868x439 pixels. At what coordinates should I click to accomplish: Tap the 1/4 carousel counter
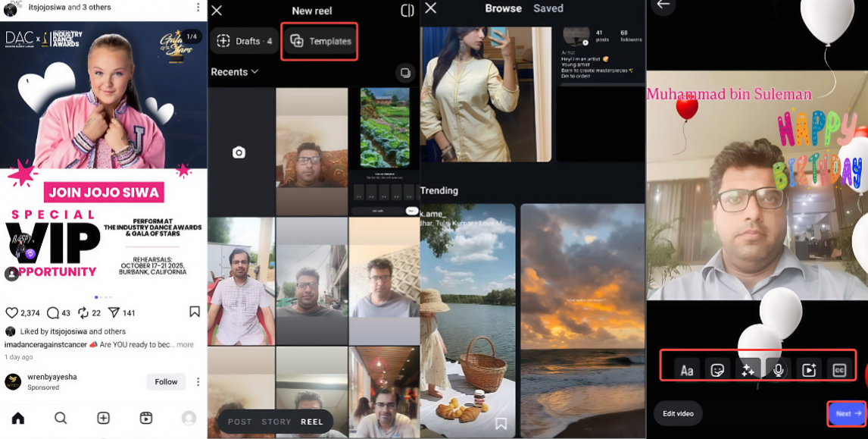pyautogui.click(x=192, y=36)
